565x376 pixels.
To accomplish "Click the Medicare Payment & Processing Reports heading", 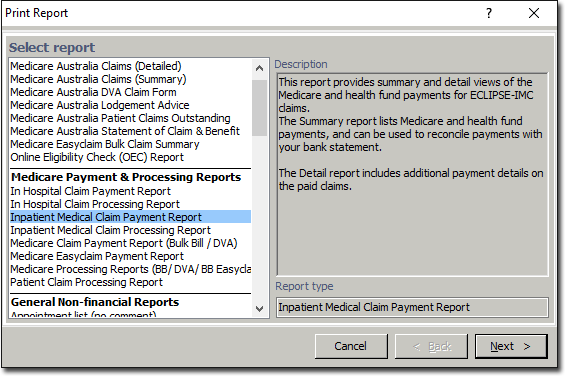I will point(126,177).
